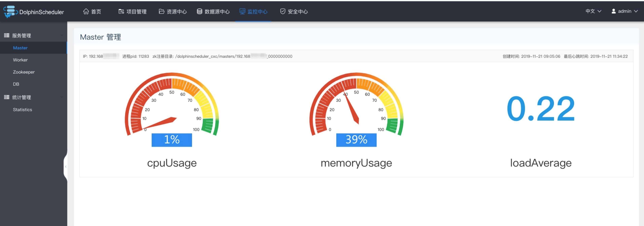The width and height of the screenshot is (644, 226).
Task: Click the loadAverage 0.22 value
Action: pos(540,109)
